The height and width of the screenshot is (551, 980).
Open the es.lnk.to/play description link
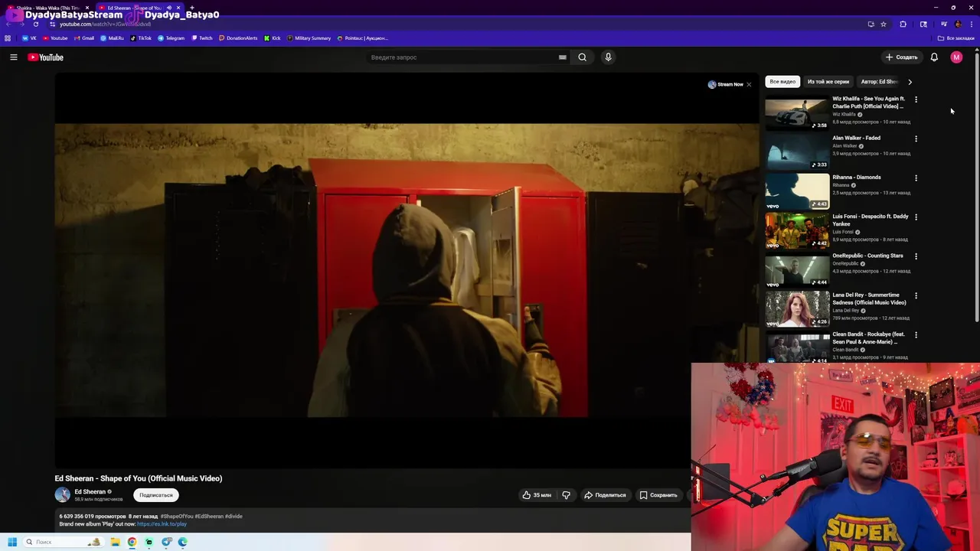pyautogui.click(x=162, y=524)
